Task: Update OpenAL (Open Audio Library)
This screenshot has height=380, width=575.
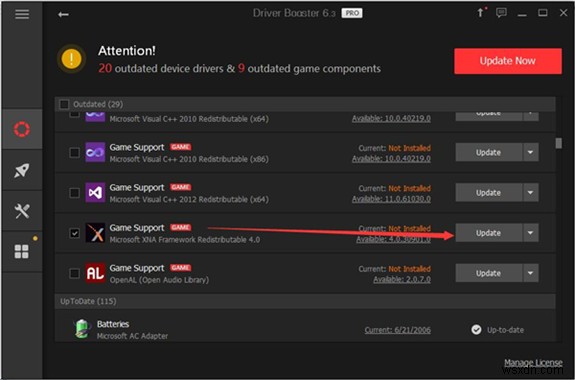Action: [488, 273]
